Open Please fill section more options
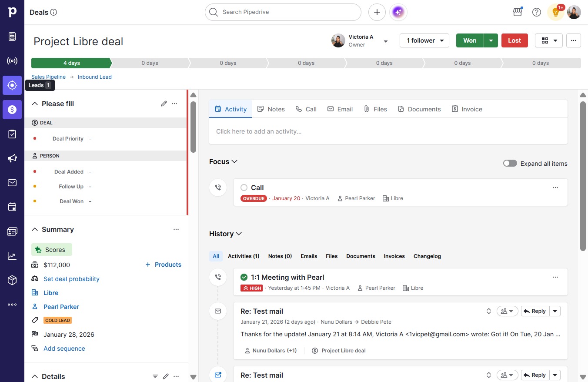This screenshot has width=588, height=382. click(x=174, y=104)
